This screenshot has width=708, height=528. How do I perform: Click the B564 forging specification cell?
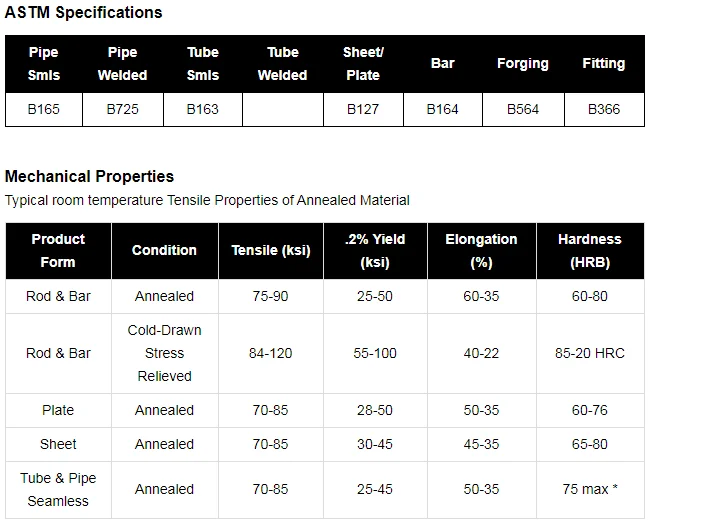point(523,110)
